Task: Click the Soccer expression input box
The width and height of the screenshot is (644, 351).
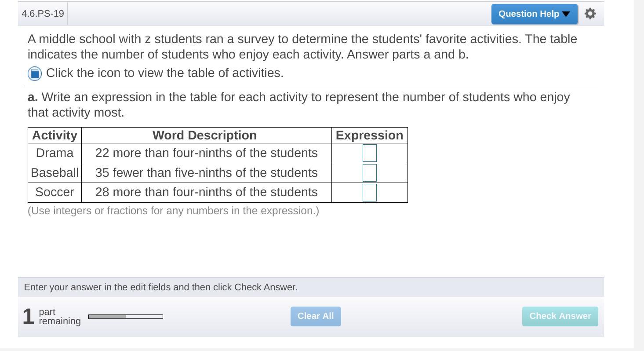Action: (x=369, y=193)
